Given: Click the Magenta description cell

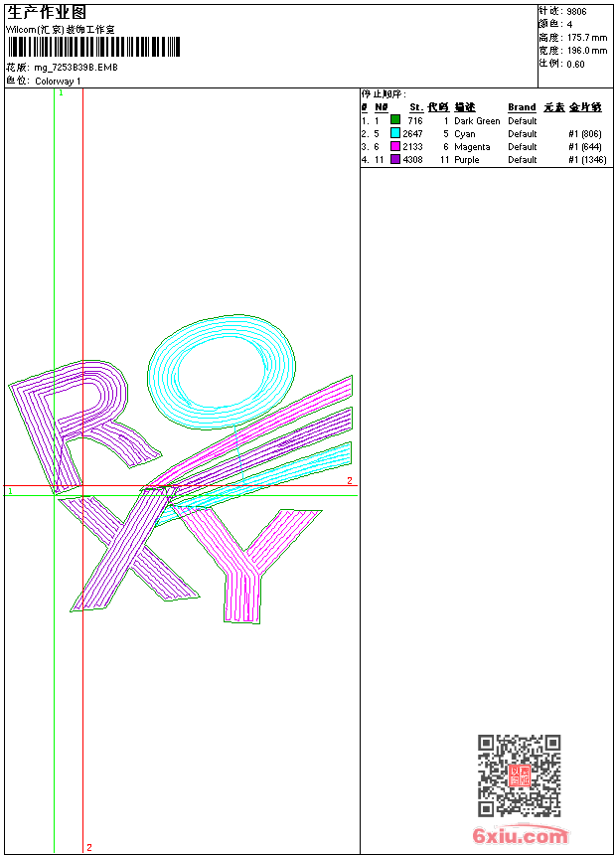Looking at the screenshot, I should coord(472,147).
